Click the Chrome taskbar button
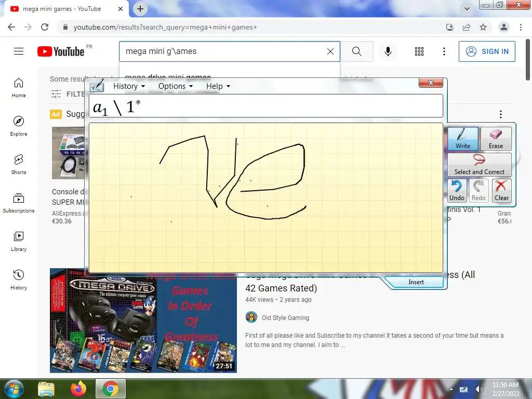This screenshot has height=399, width=532. [x=110, y=389]
